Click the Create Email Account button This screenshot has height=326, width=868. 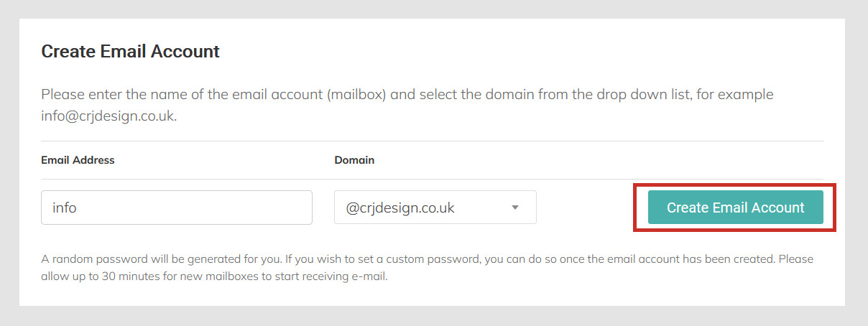coord(735,208)
